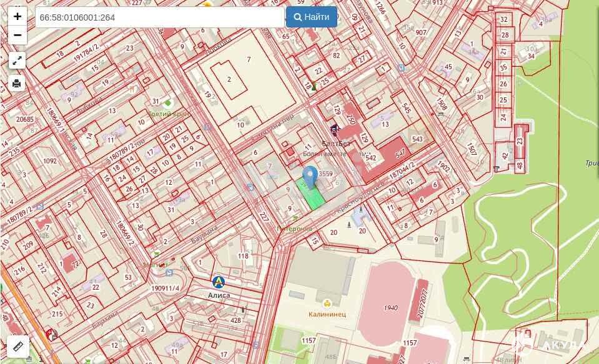Click the Алиса blue circle icon
The image size is (599, 364).
(218, 282)
